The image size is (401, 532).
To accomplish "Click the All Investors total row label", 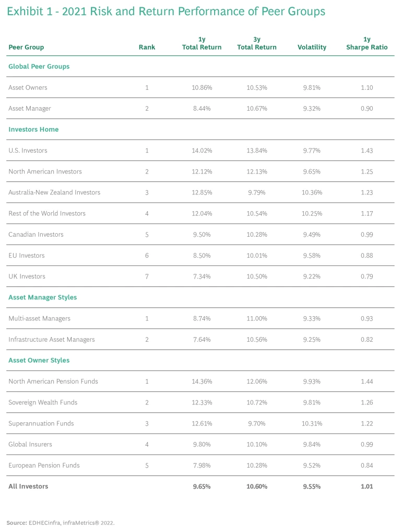I will (28, 486).
